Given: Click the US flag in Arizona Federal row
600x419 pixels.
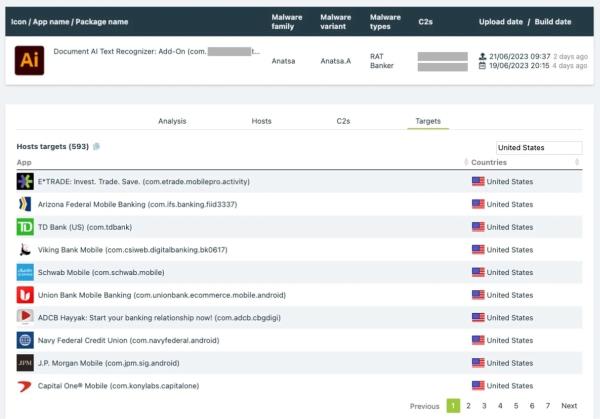Looking at the screenshot, I should click(478, 204).
